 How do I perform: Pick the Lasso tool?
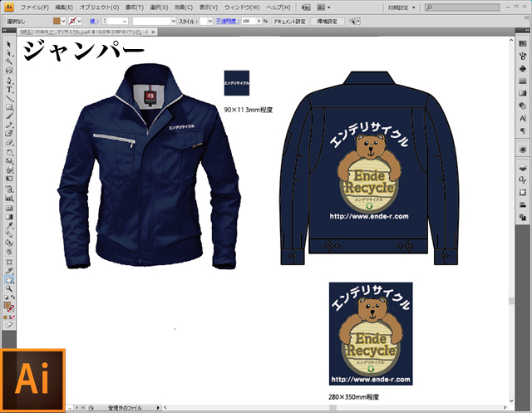tap(9, 71)
